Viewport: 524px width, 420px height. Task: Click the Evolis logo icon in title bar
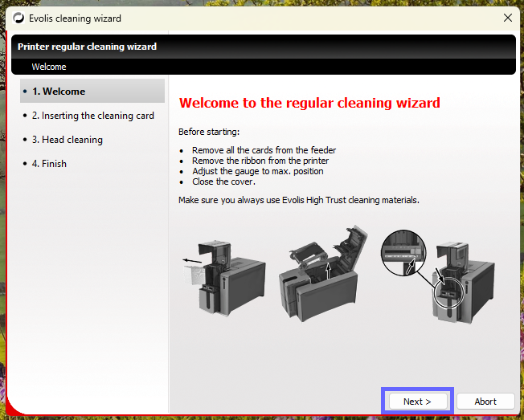18,18
